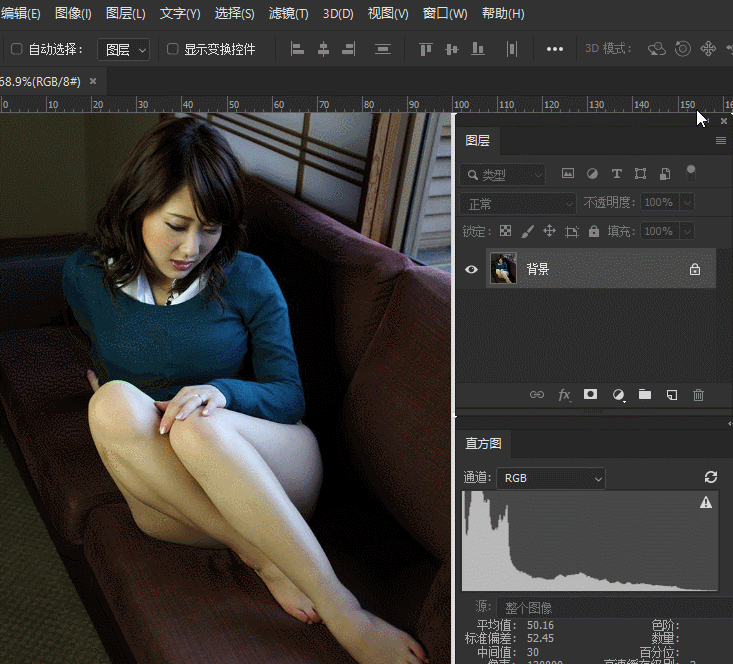Create a new layer icon
733x664 pixels.
(x=672, y=395)
